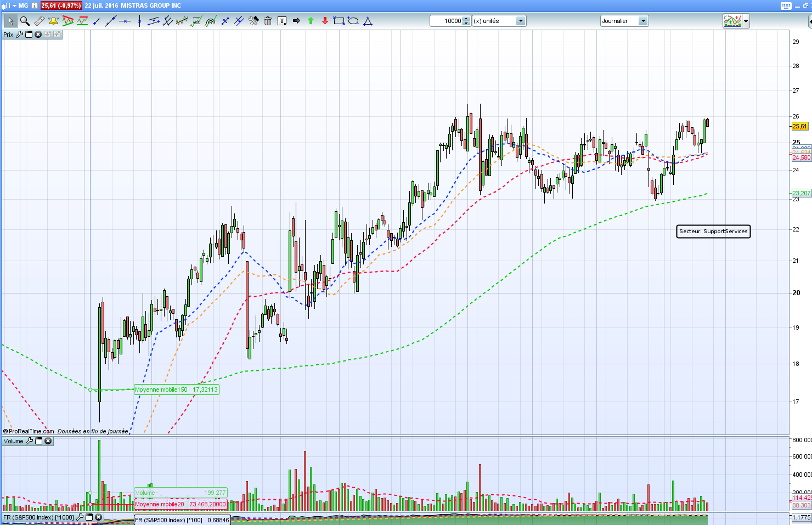Maximize the Volume panel window
812x525 pixels.
point(38,441)
